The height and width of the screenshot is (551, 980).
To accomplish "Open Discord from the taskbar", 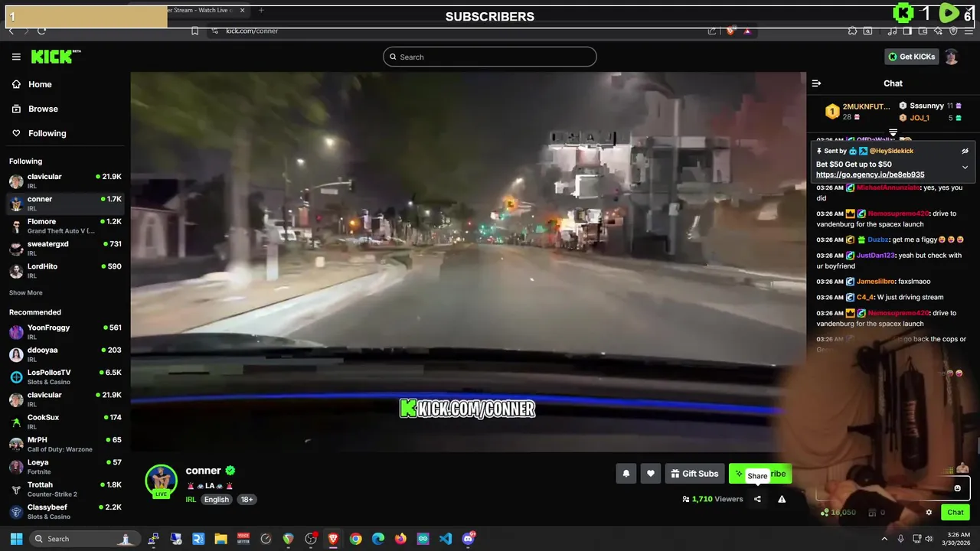I will click(x=468, y=539).
